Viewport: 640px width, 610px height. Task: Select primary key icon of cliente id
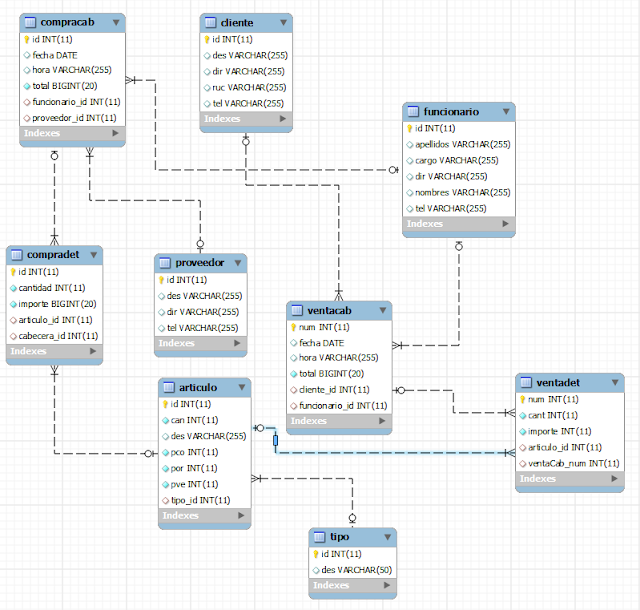point(207,40)
